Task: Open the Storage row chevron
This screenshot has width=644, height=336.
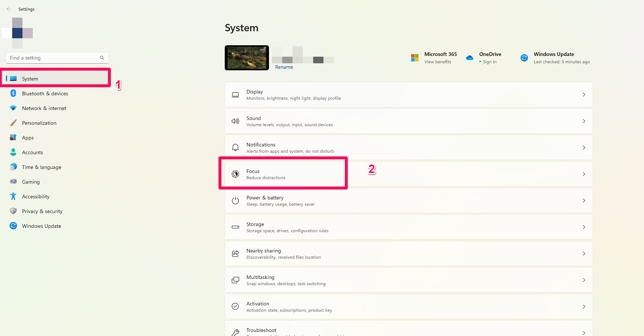Action: pyautogui.click(x=584, y=227)
